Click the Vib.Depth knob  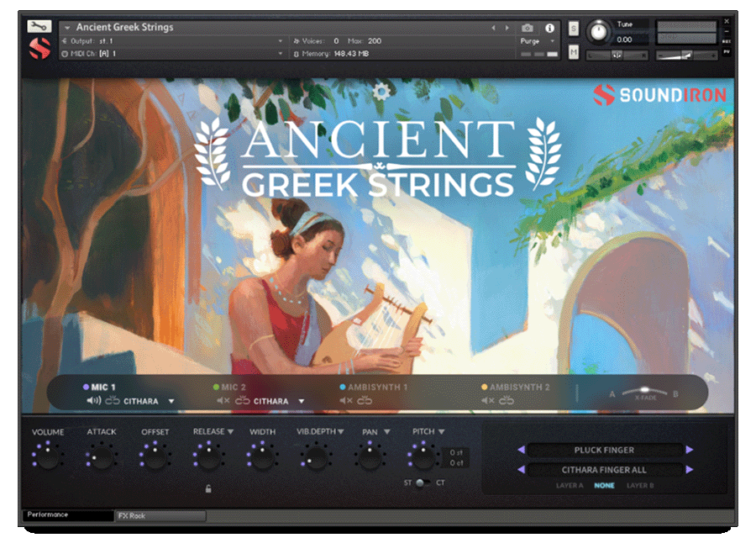tap(317, 456)
